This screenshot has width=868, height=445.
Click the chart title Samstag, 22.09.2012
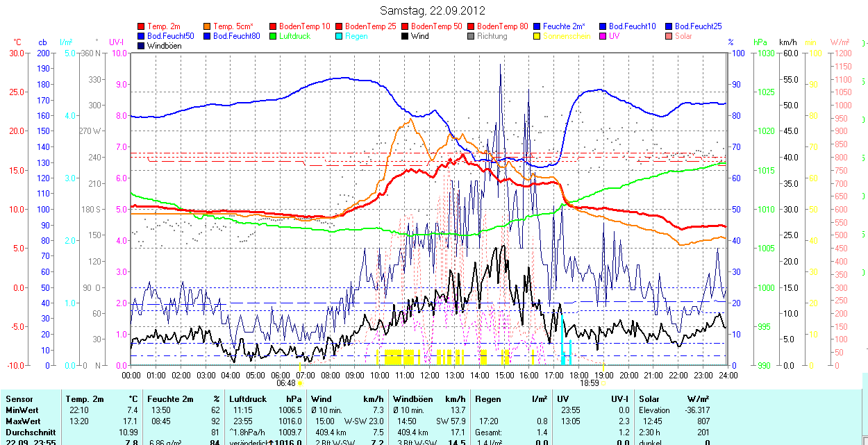(x=433, y=10)
